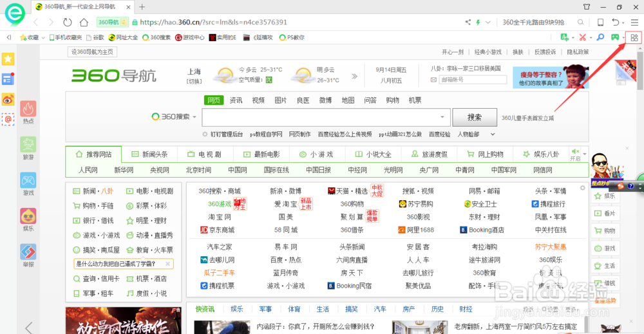Viewport: 644px width, 334px height.
Task: Restore closed tab with the undo arrow icon
Action: click(615, 22)
